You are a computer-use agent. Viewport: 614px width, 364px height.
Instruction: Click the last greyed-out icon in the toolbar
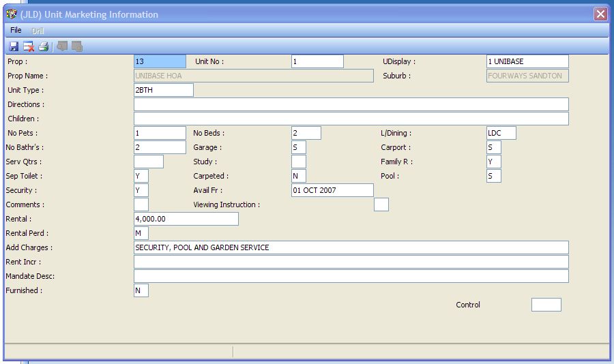pyautogui.click(x=77, y=46)
